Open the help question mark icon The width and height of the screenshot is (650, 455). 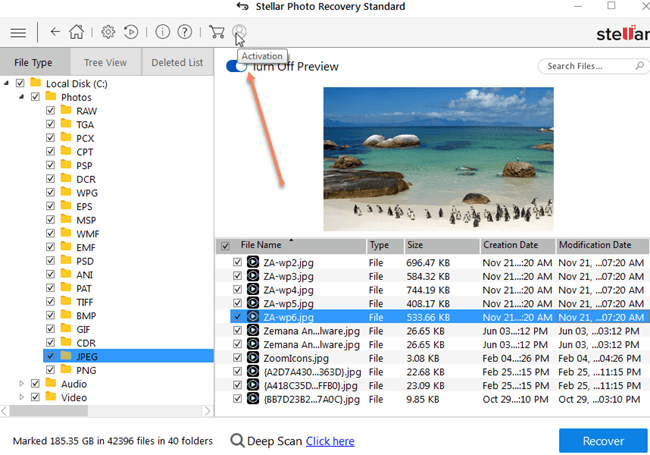point(184,32)
